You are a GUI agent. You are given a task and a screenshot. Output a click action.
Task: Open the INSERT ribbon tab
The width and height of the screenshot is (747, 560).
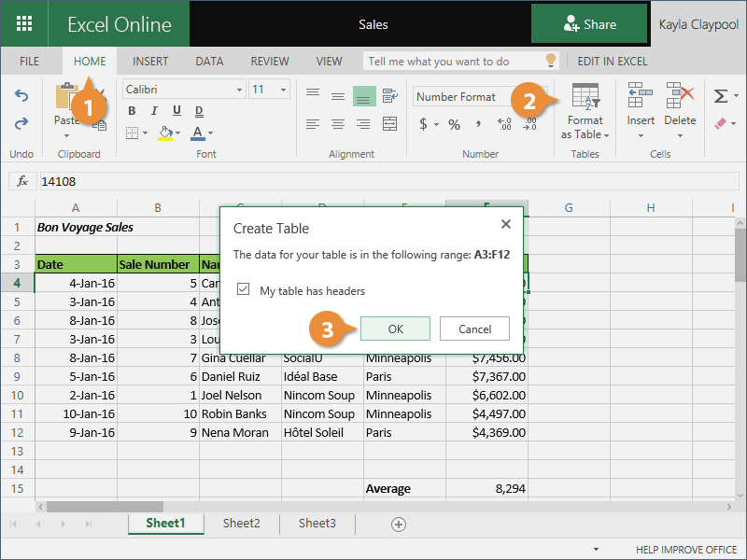(x=150, y=62)
